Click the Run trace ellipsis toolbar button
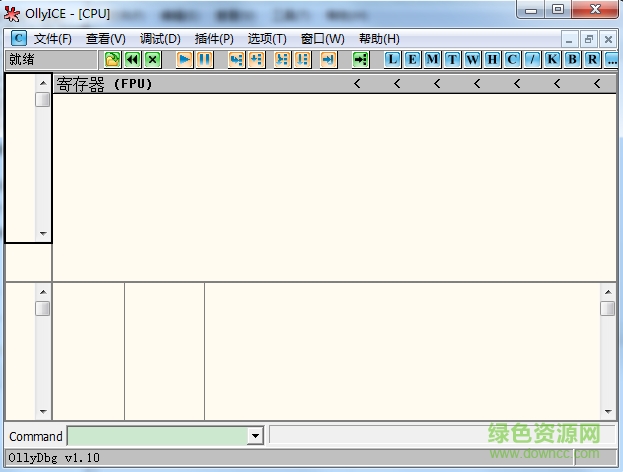This screenshot has width=623, height=472. click(x=611, y=60)
